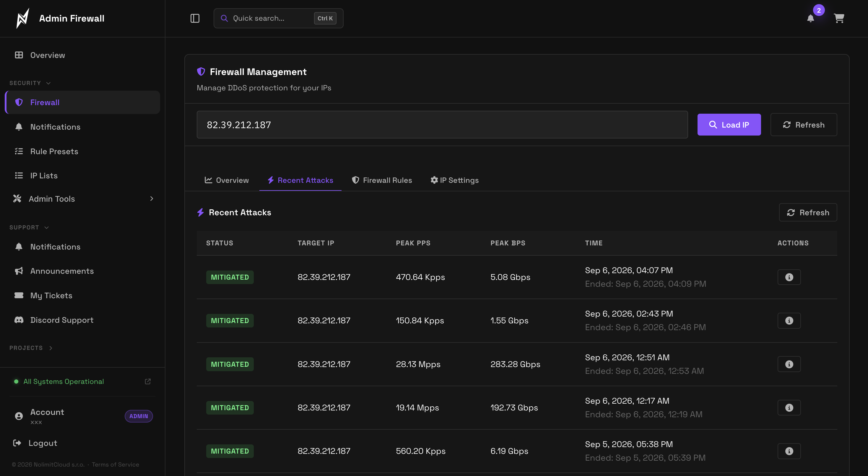Click the Logout icon
The image size is (868, 476).
[17, 443]
